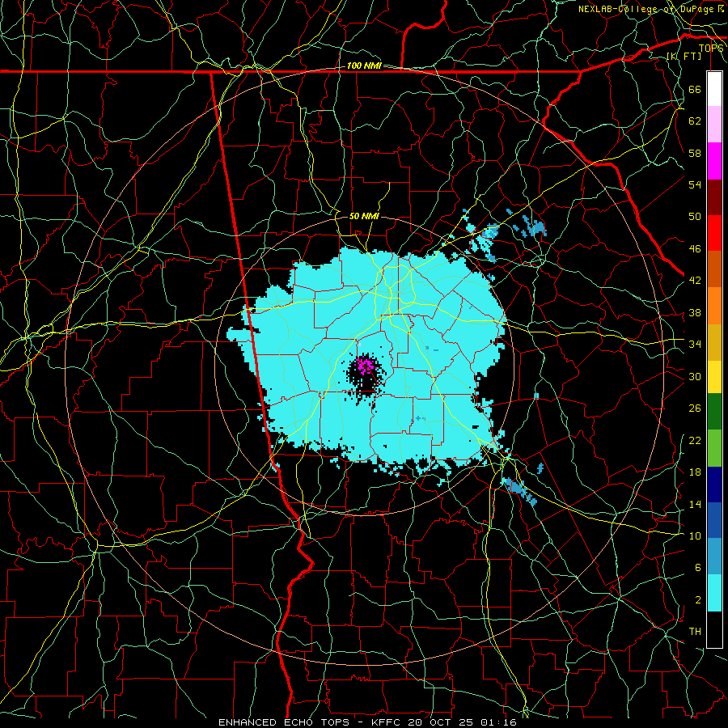Click the bright red 50 kft swatch
The height and width of the screenshot is (728, 728).
714,233
